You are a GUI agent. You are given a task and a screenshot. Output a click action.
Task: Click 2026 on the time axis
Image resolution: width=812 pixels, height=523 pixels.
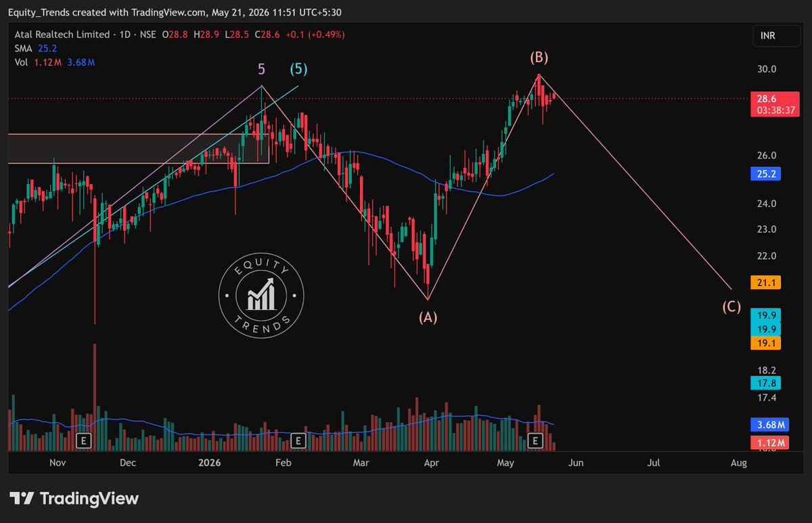[210, 463]
